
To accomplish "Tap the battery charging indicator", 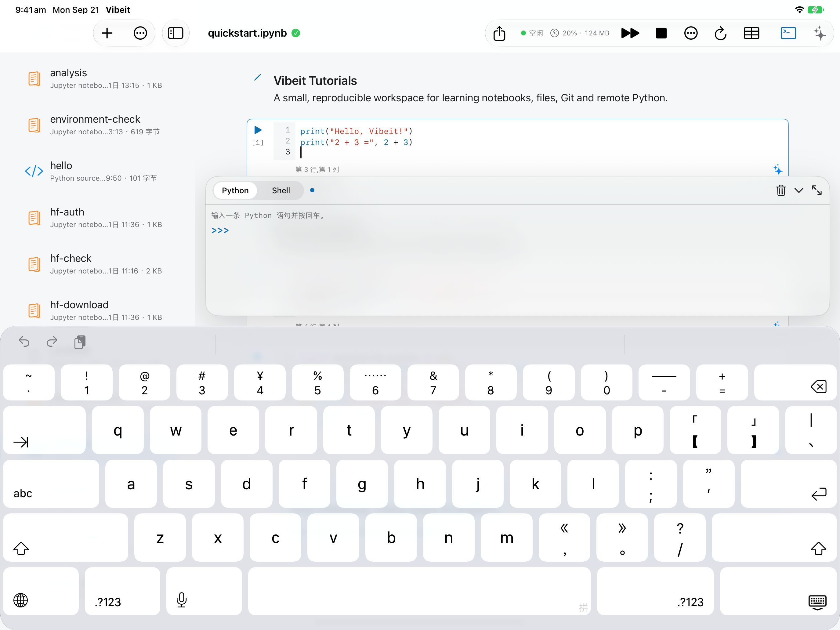I will (815, 10).
